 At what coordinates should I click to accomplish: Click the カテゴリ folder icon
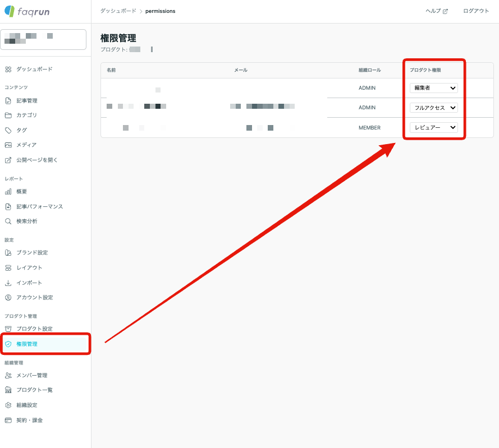[8, 115]
